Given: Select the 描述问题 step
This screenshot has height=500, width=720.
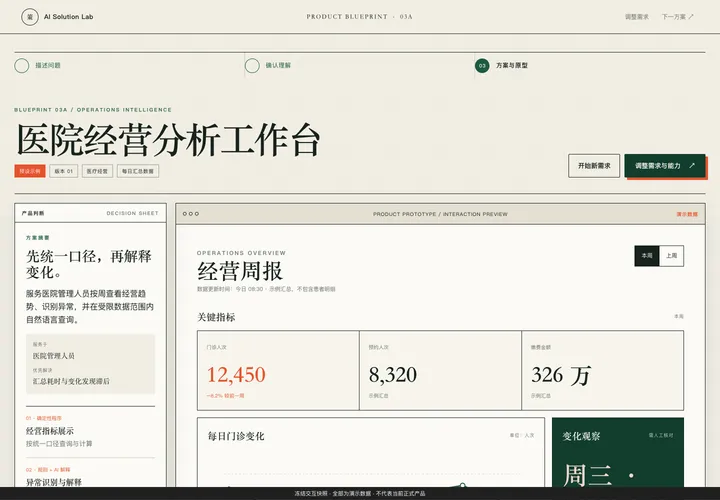Looking at the screenshot, I should (x=48, y=66).
